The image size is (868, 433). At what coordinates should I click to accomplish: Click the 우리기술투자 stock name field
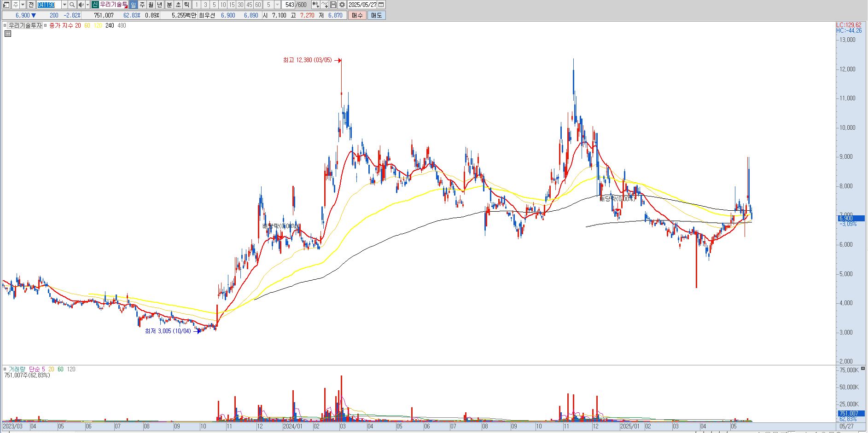point(113,5)
